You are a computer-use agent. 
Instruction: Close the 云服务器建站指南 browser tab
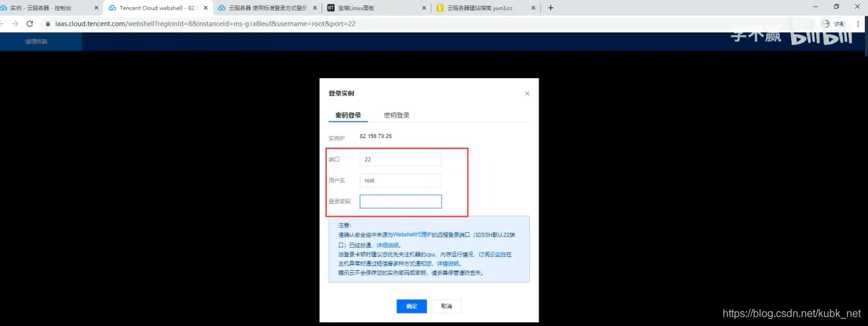pyautogui.click(x=533, y=8)
